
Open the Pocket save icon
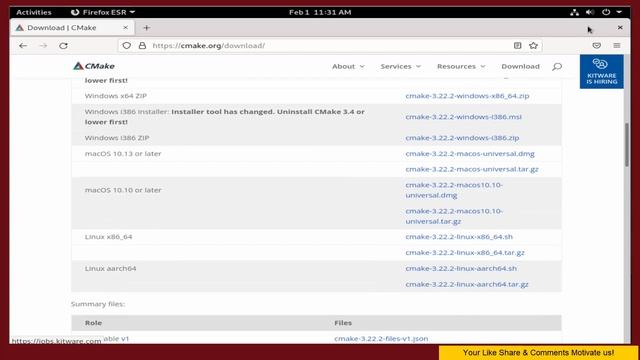pos(596,46)
